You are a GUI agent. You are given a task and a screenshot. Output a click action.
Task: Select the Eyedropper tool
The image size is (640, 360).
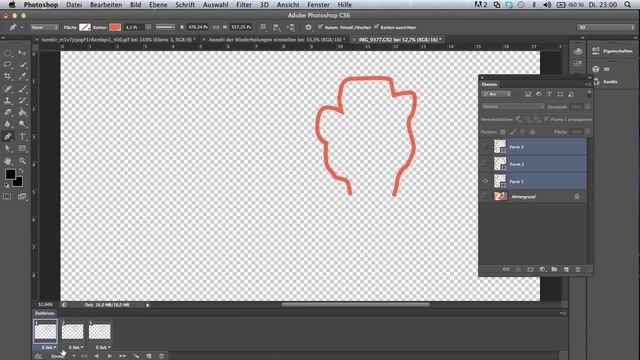click(22, 76)
